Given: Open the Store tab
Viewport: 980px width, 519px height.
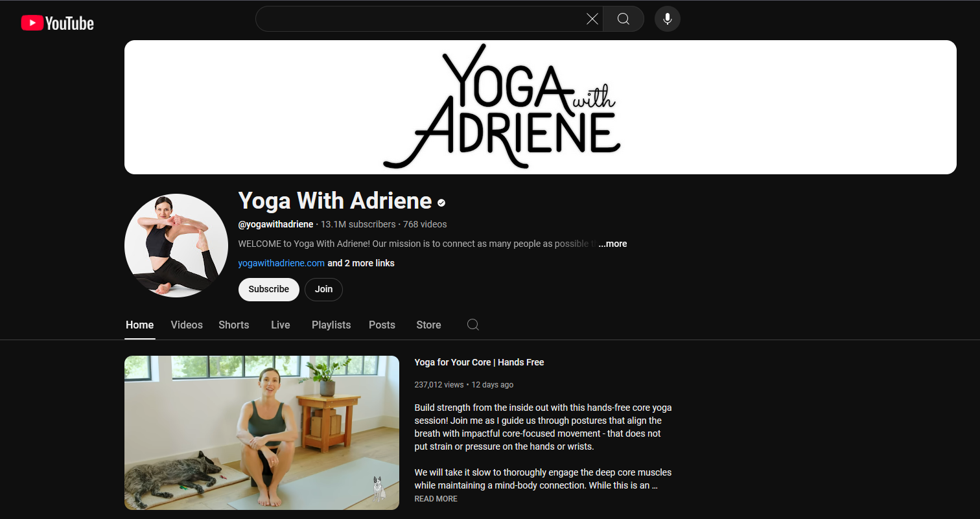Looking at the screenshot, I should tap(428, 325).
